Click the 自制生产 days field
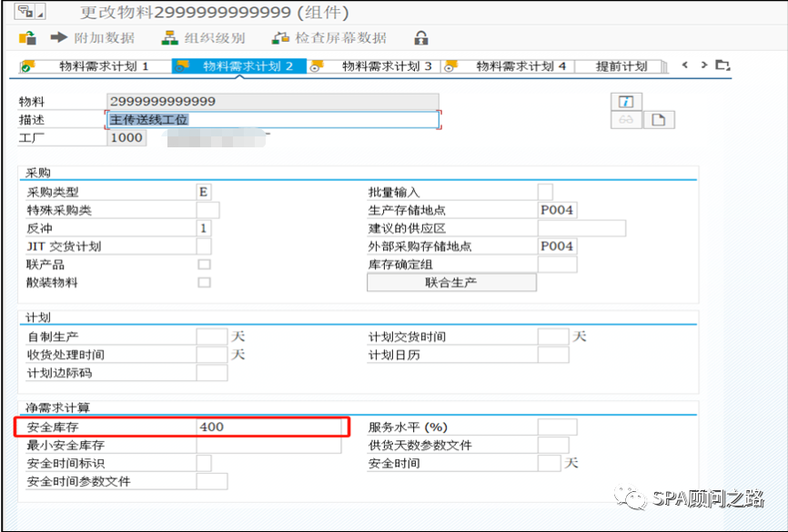 (x=212, y=336)
